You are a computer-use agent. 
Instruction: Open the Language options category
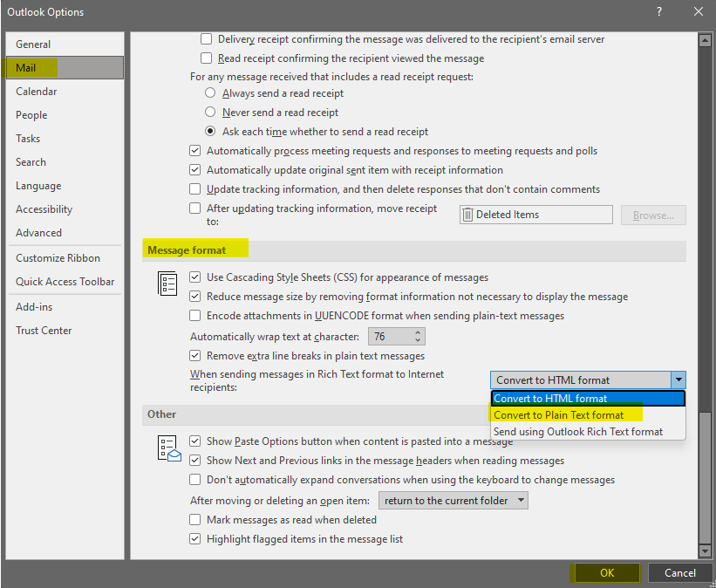click(x=65, y=186)
